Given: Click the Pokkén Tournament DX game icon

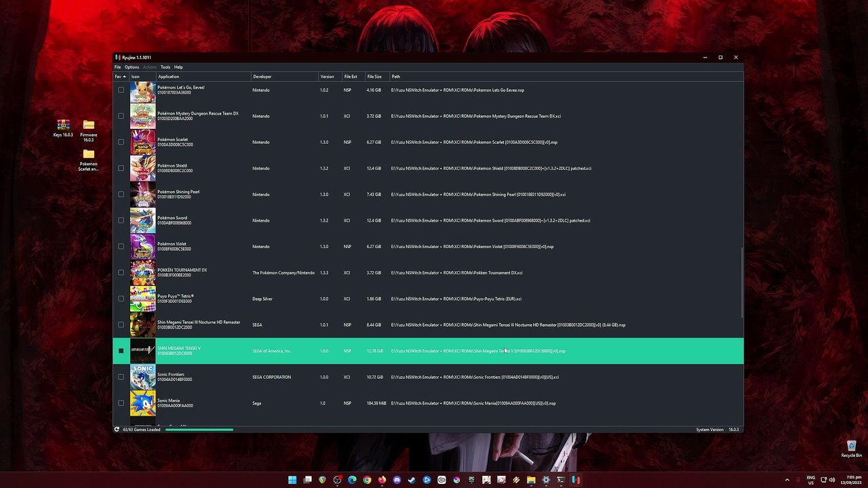Looking at the screenshot, I should 142,272.
